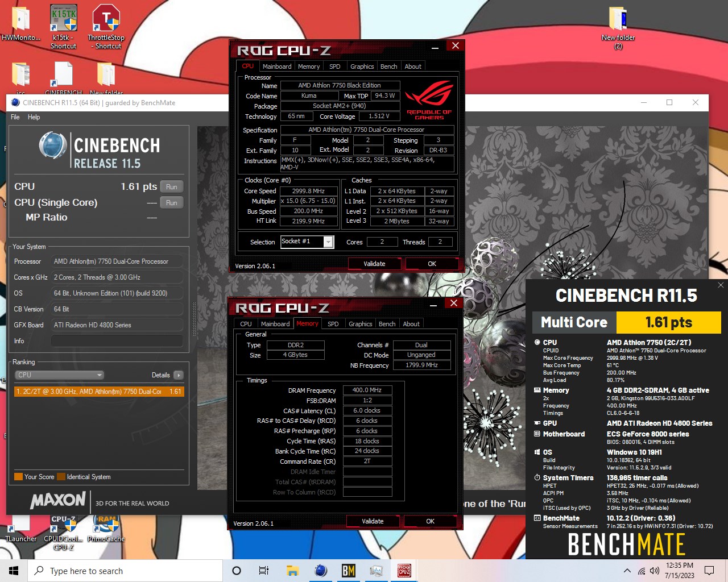Click OK in the Processor CPU-Z window
The width and height of the screenshot is (728, 582).
(x=432, y=264)
